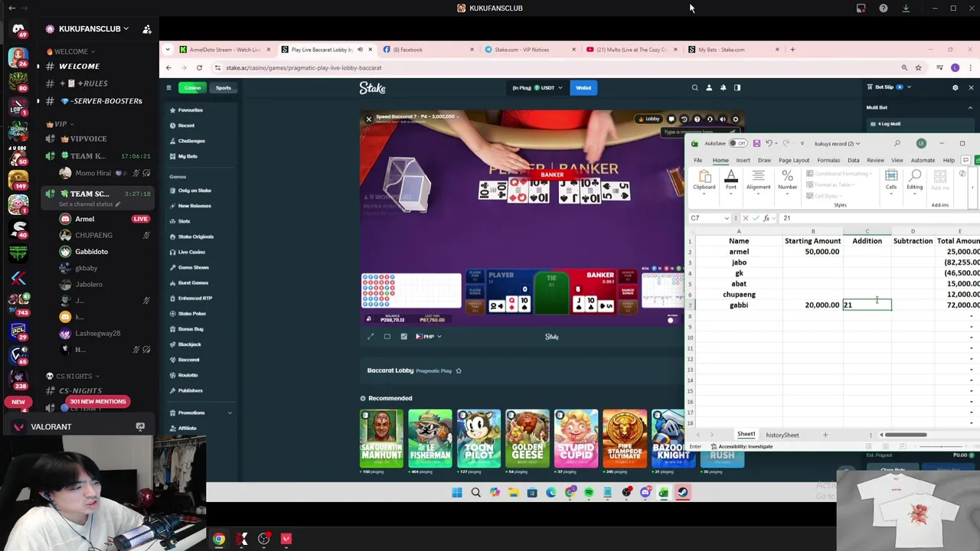Viewport: 980px width, 551px height.
Task: Click the baccarat sound speaker icon
Action: click(x=723, y=119)
